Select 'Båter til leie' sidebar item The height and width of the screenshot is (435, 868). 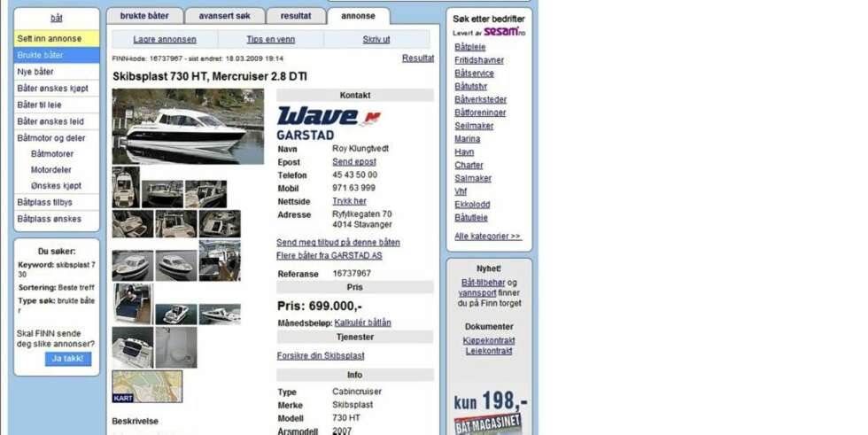[57, 105]
